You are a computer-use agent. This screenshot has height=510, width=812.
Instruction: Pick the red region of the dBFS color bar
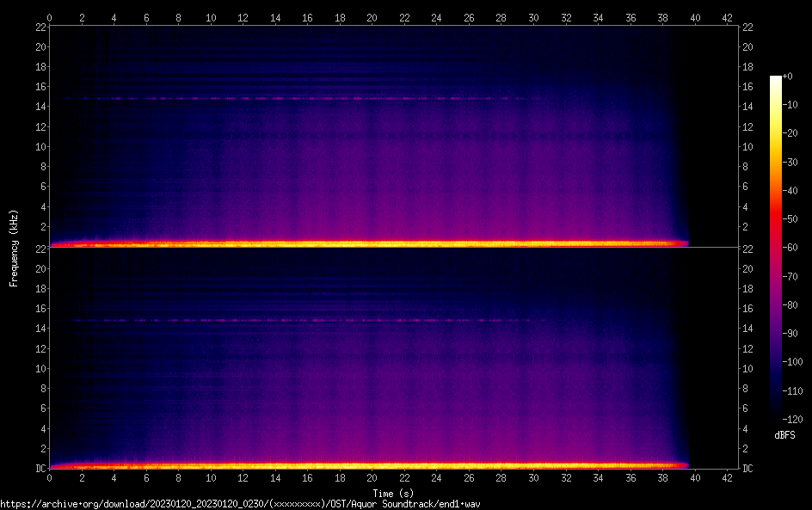(x=776, y=219)
